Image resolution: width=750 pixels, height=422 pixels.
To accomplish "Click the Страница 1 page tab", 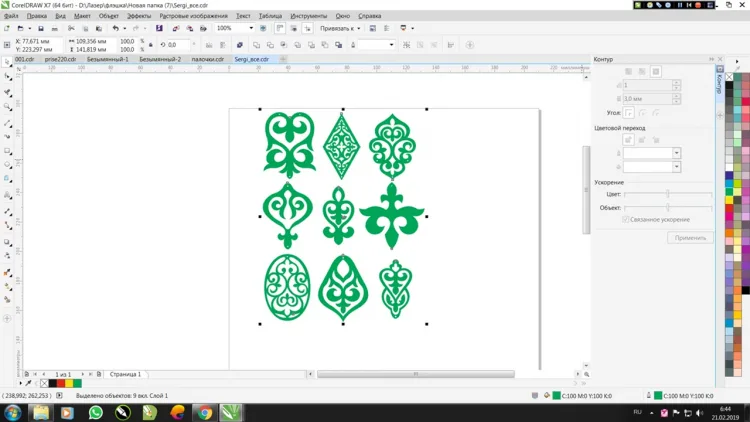I will [x=125, y=374].
